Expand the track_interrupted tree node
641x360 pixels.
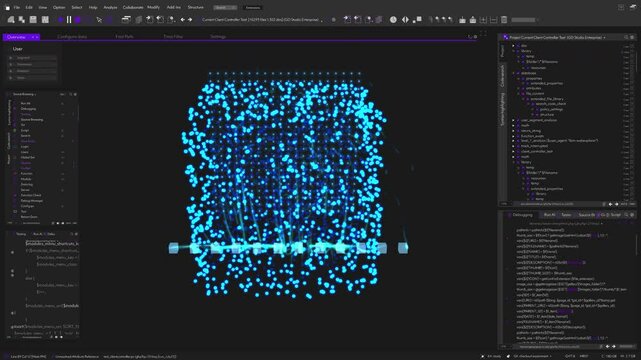(x=514, y=146)
